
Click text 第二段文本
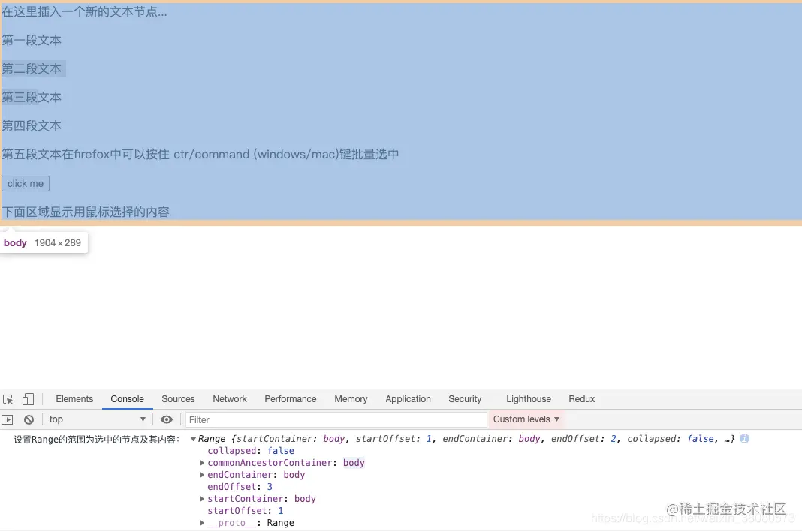(x=32, y=69)
